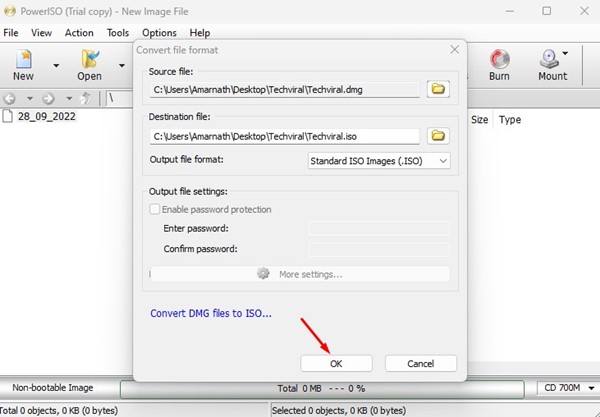Open the Tools menu

coord(118,33)
